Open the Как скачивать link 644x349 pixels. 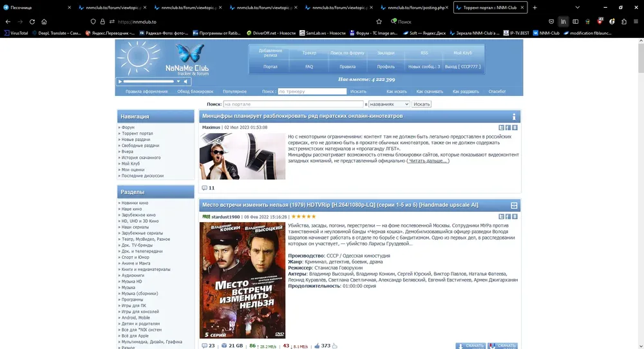430,91
